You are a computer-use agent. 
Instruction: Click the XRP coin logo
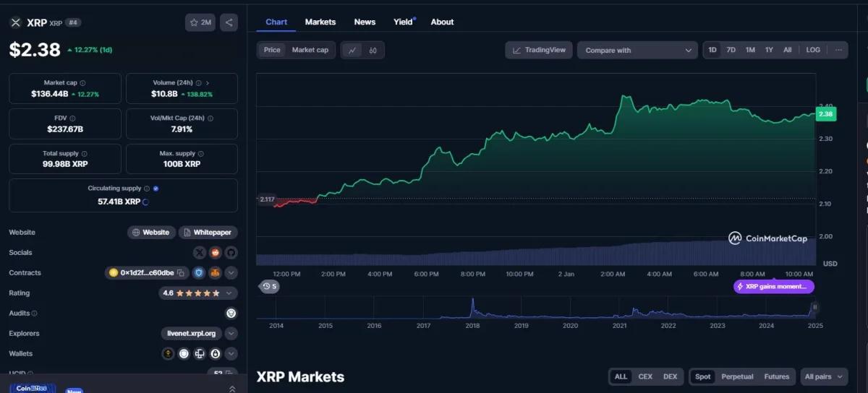pos(15,22)
